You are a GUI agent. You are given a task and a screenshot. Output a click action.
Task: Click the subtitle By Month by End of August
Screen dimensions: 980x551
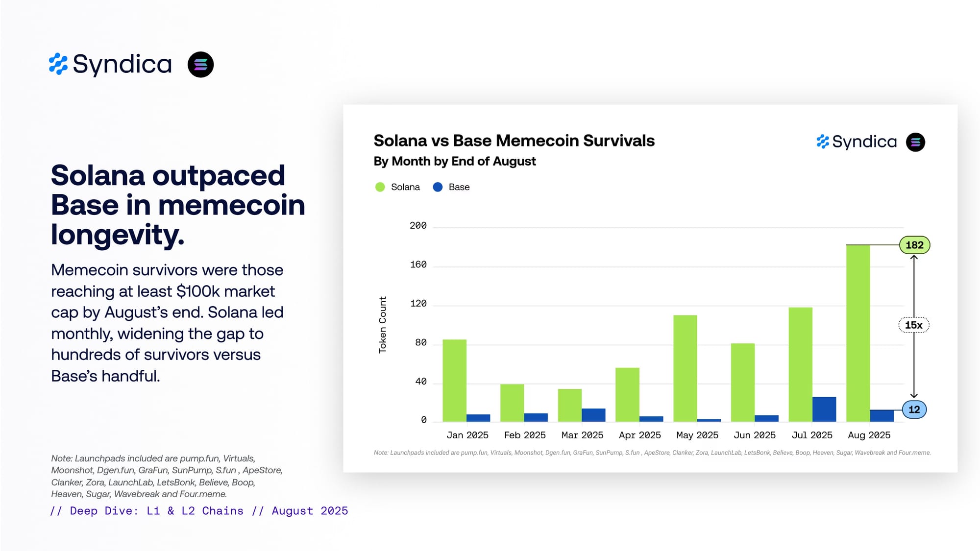(455, 161)
